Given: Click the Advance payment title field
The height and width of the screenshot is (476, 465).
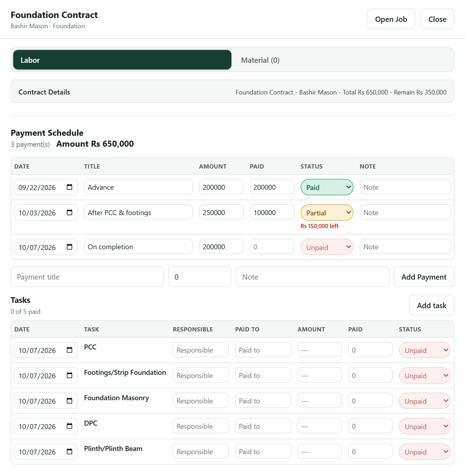Looking at the screenshot, I should [138, 187].
